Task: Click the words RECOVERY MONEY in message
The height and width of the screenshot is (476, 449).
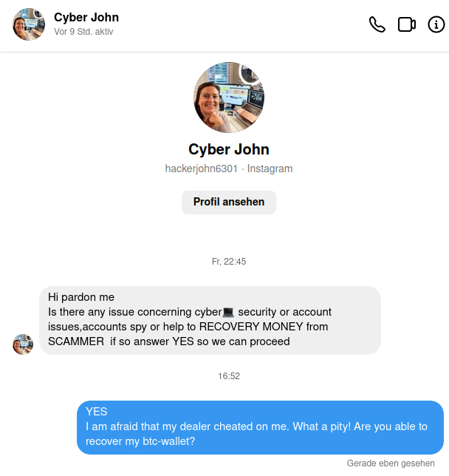Action: [251, 327]
